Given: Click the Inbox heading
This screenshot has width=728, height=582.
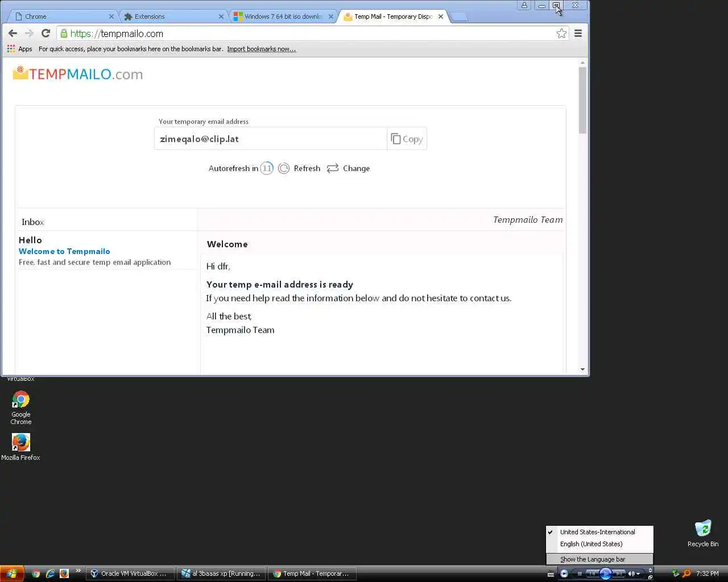Looking at the screenshot, I should pos(32,222).
